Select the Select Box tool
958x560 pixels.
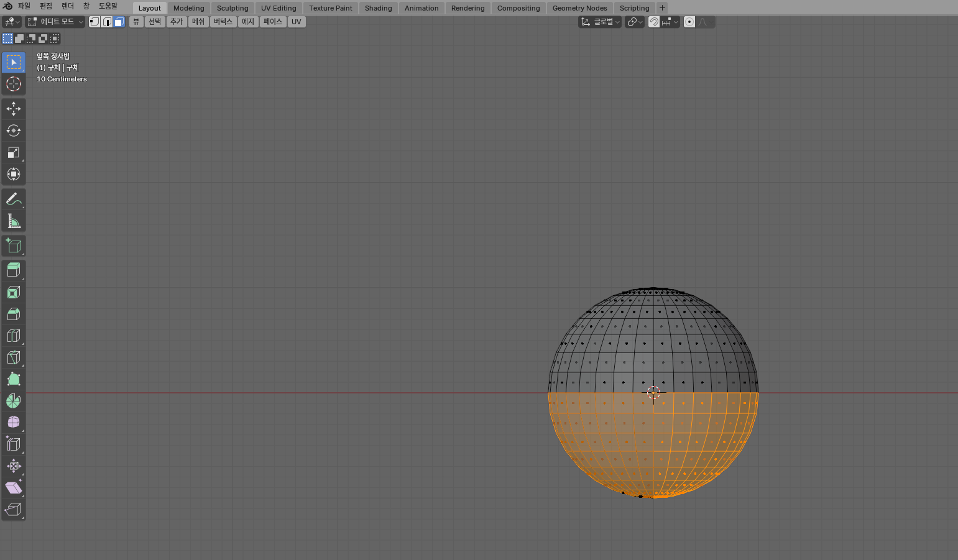(x=14, y=62)
